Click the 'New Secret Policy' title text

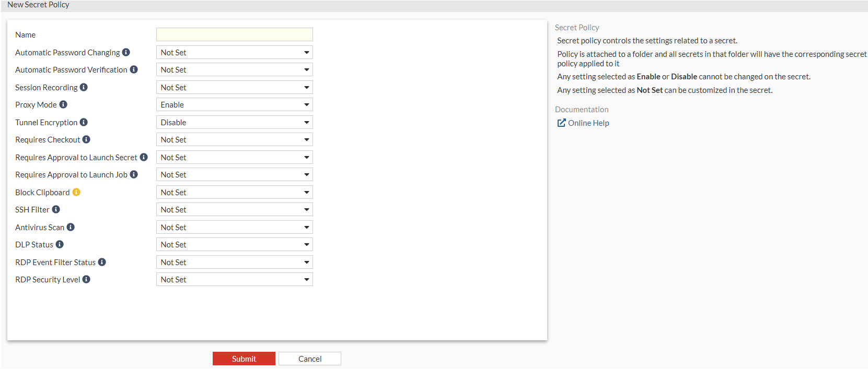[38, 5]
